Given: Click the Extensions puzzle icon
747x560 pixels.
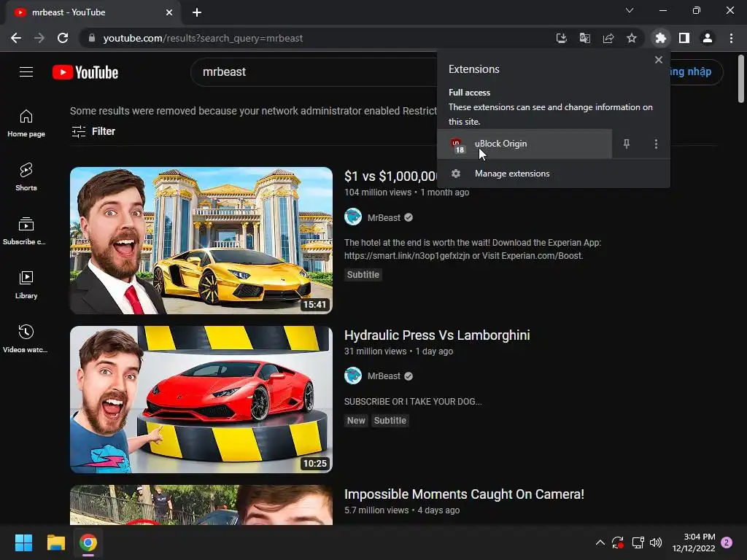Looking at the screenshot, I should coord(660,38).
